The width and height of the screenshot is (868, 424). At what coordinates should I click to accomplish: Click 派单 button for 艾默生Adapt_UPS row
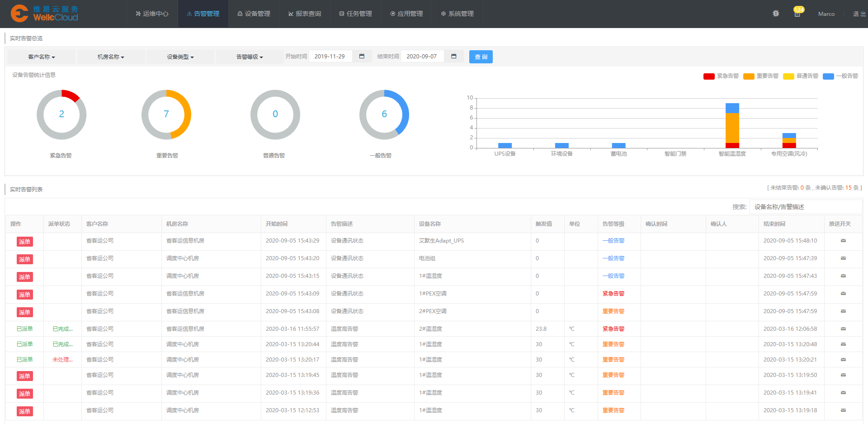point(25,242)
